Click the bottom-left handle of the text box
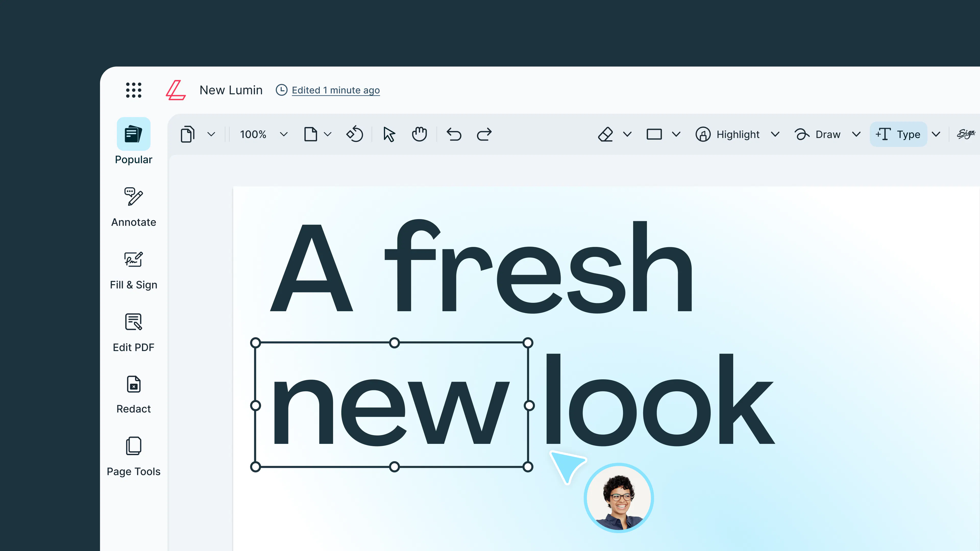The height and width of the screenshot is (551, 980). [256, 467]
